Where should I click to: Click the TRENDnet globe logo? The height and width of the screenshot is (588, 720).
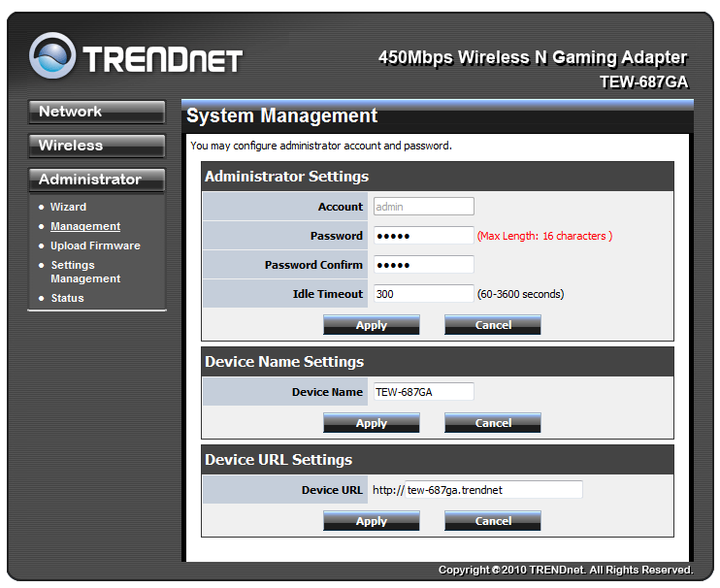click(x=52, y=55)
